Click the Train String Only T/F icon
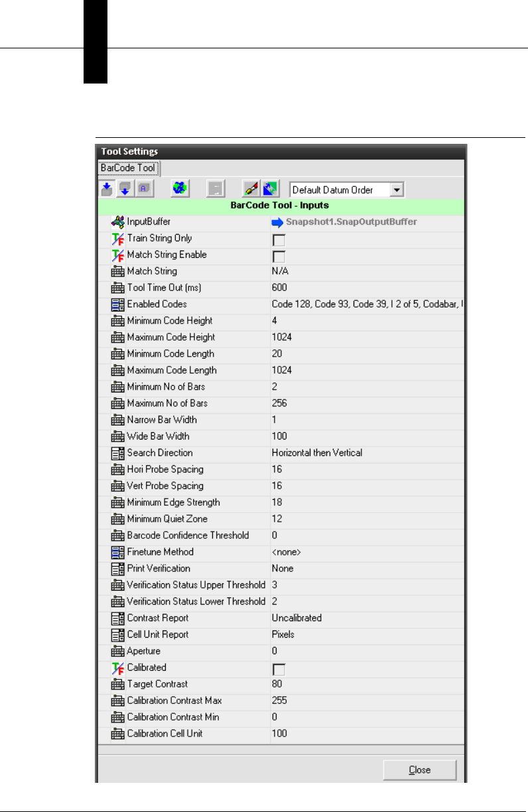The image size is (528, 812). point(117,239)
